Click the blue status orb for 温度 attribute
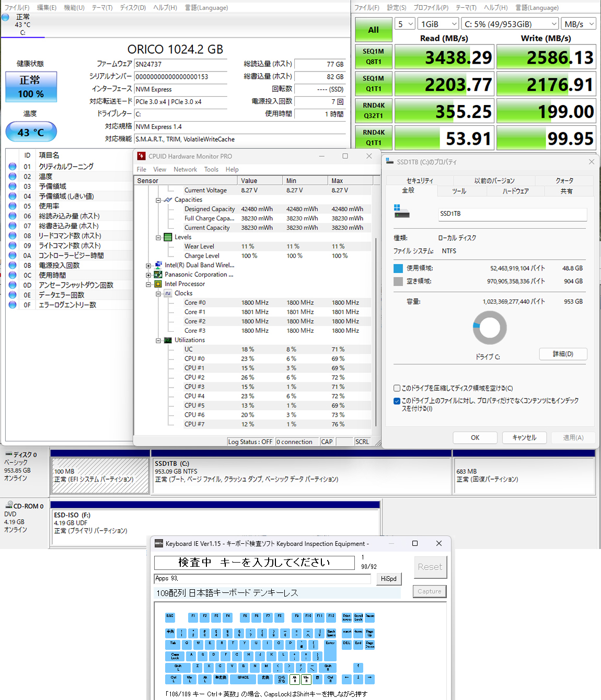The width and height of the screenshot is (601, 700). (13, 177)
